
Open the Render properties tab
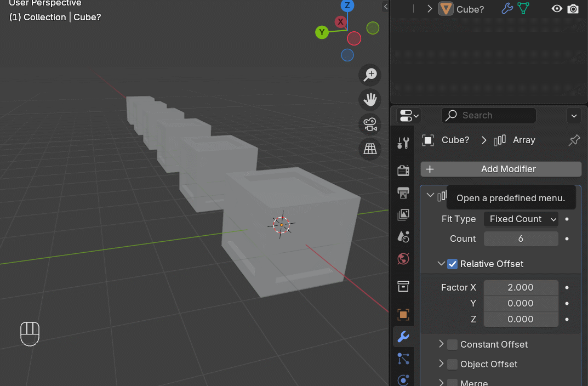pos(403,170)
